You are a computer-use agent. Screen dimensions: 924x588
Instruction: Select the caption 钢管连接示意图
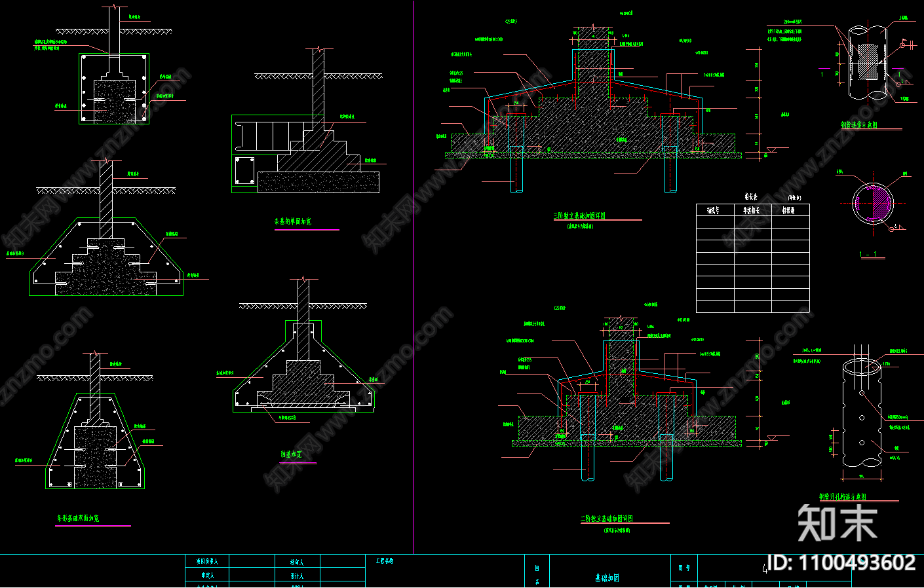tap(859, 124)
